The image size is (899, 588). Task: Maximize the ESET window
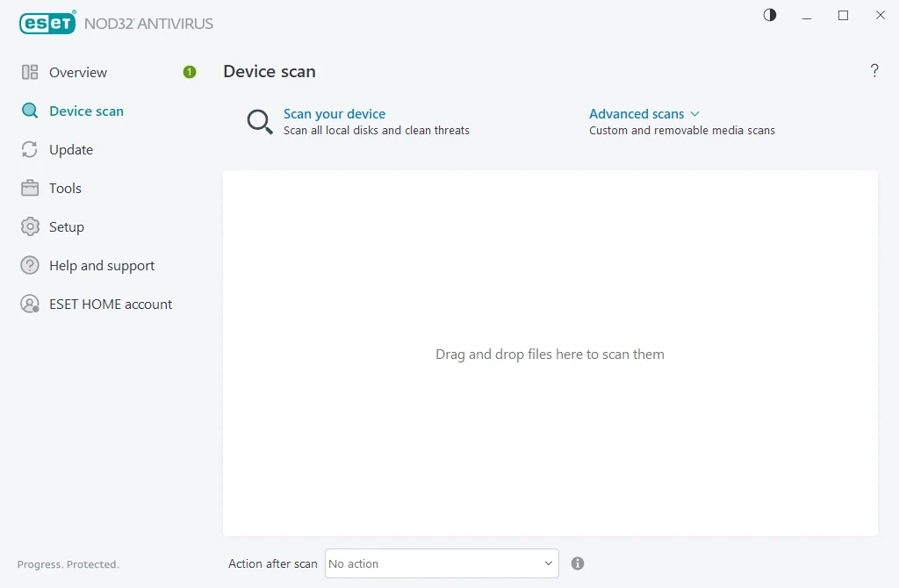point(844,16)
